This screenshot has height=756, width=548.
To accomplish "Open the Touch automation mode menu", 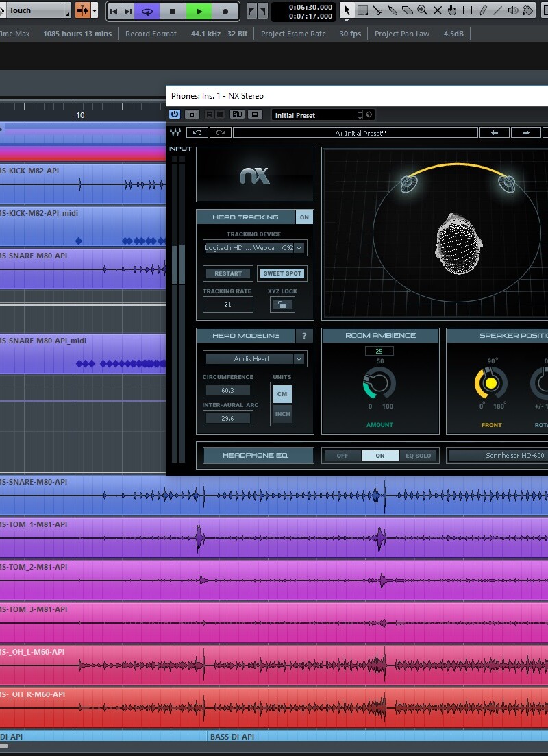I will (x=34, y=10).
